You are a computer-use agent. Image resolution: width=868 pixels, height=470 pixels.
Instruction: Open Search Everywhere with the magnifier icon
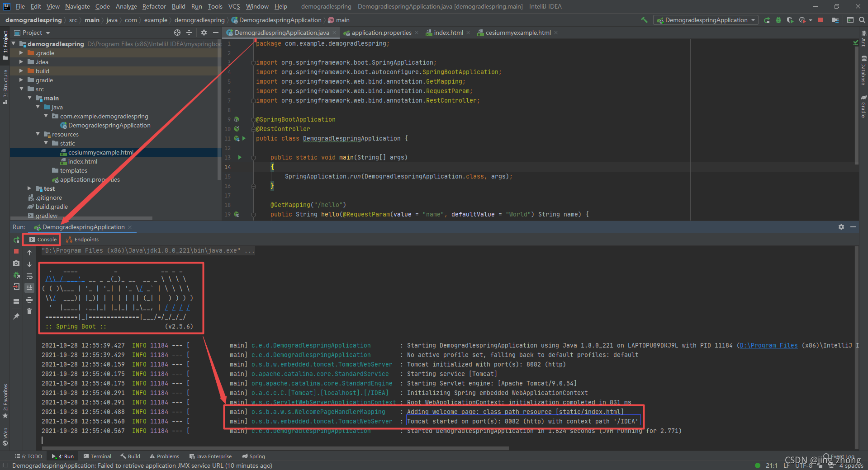[x=862, y=20]
